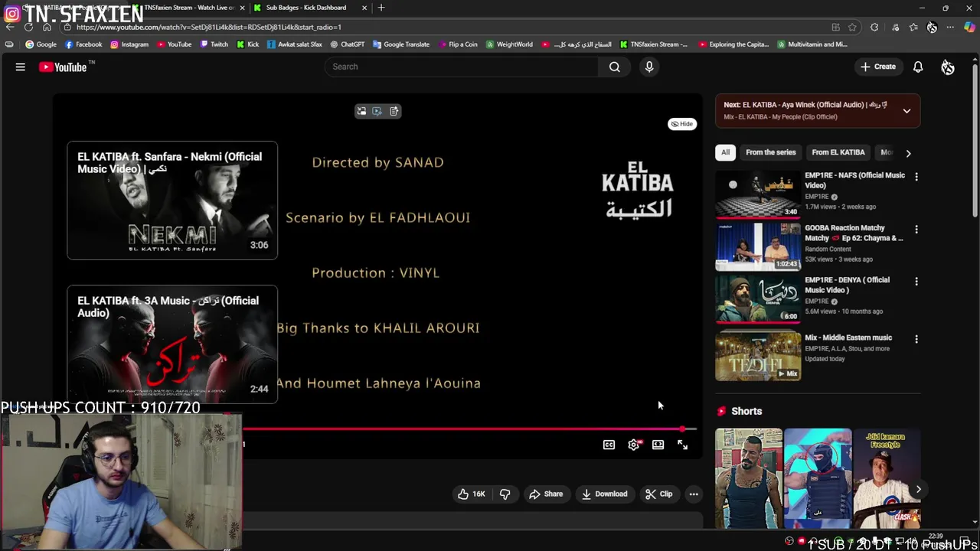Click Create button in YouTube header
Screen dimensions: 980x551
pos(877,67)
